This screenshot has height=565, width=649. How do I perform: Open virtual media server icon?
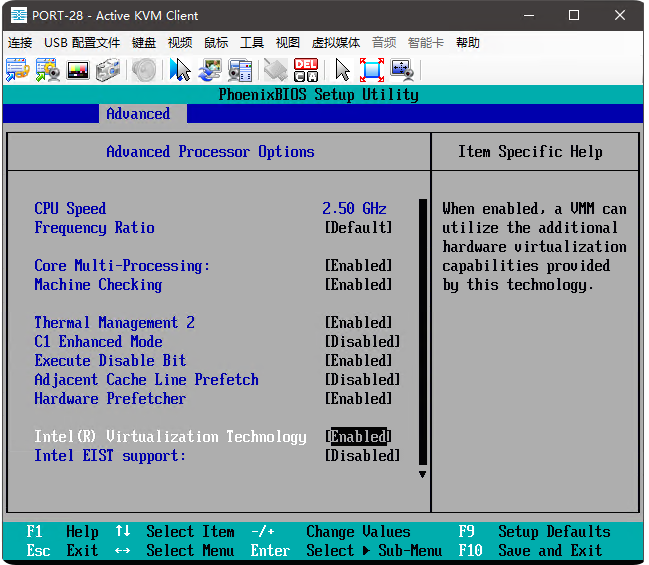tap(240, 70)
